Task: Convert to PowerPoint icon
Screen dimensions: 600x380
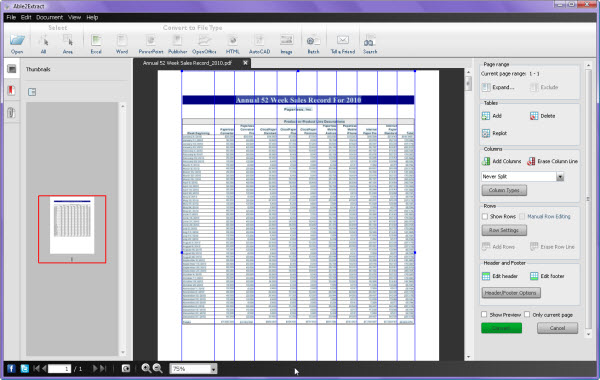Action: coord(151,40)
